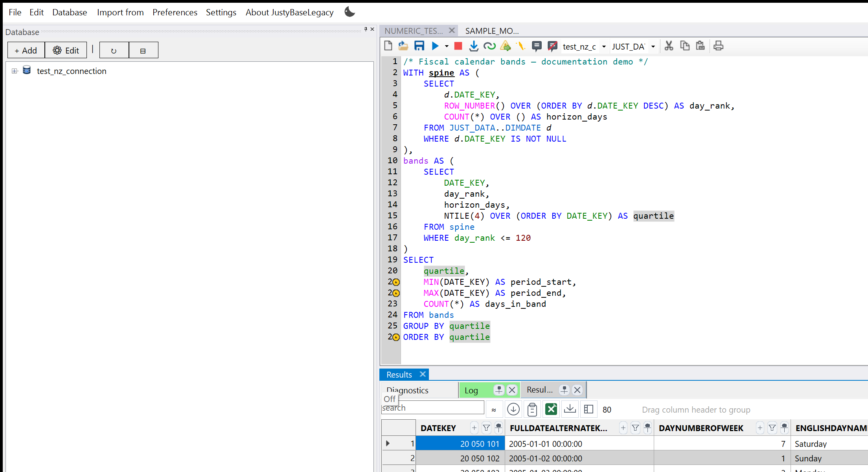Open the FULLDATEALTERNATEK... column filter
This screenshot has height=472, width=868.
635,428
